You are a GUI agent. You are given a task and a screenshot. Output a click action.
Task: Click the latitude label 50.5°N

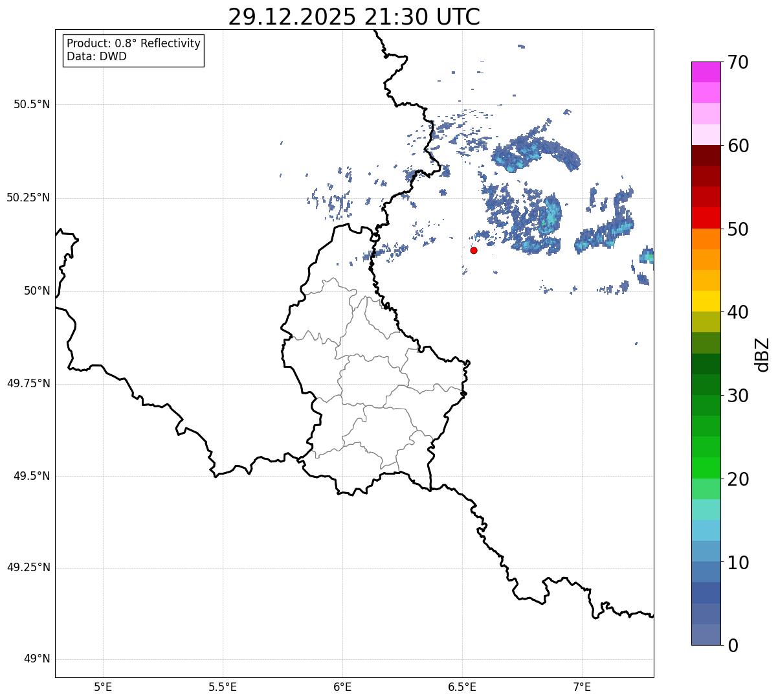tap(31, 104)
